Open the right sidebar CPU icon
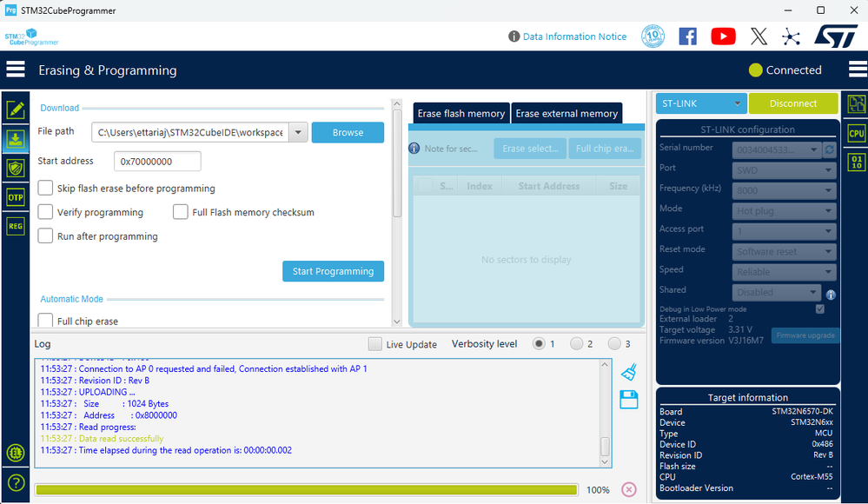868x504 pixels. tap(857, 134)
